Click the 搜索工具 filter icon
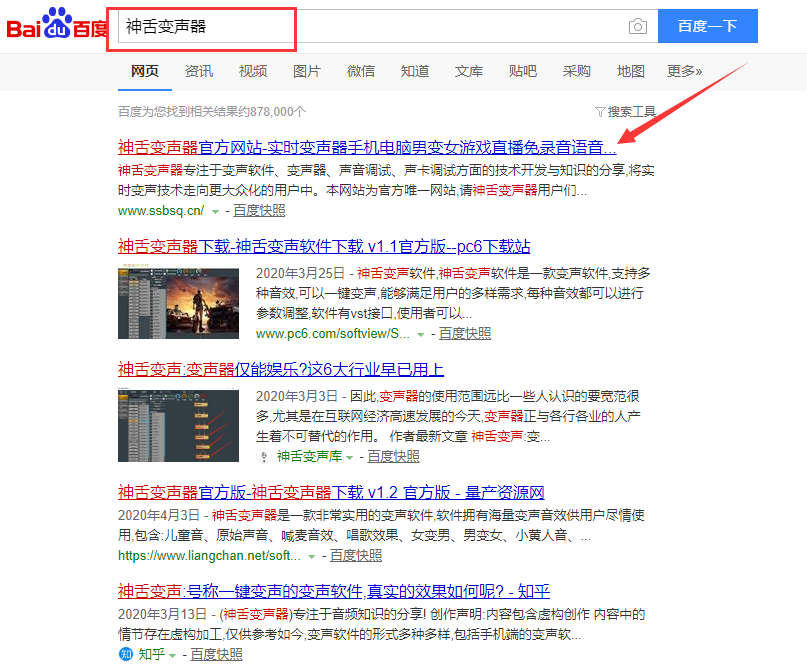Screen dimensions: 807x669 [x=600, y=112]
